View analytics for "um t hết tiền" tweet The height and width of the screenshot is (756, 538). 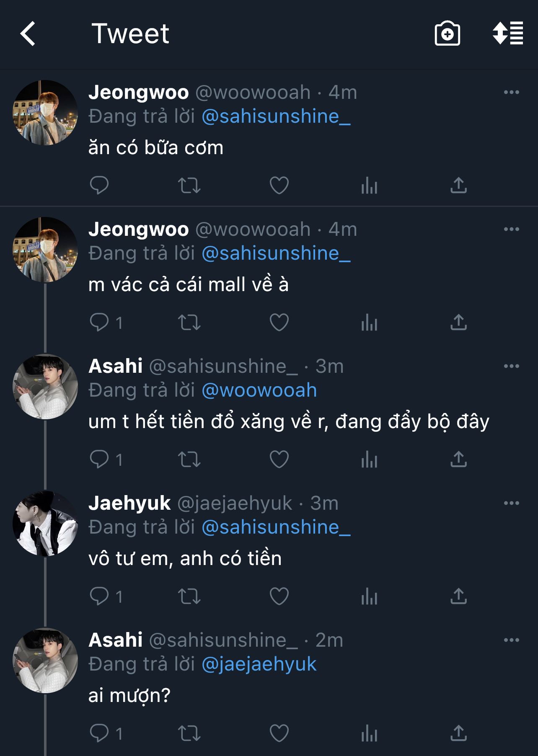(x=369, y=459)
